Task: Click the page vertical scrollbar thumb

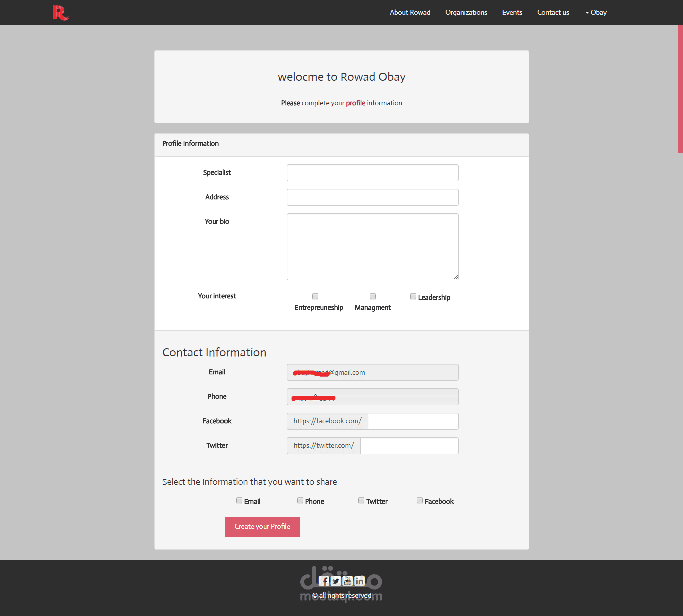Action: [x=680, y=89]
